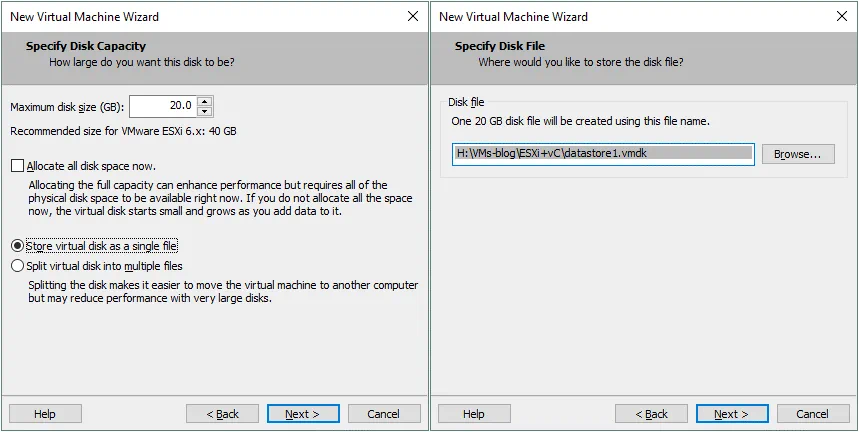The width and height of the screenshot is (859, 432).
Task: Go Back from the Specify Disk Capacity page
Action: (222, 414)
